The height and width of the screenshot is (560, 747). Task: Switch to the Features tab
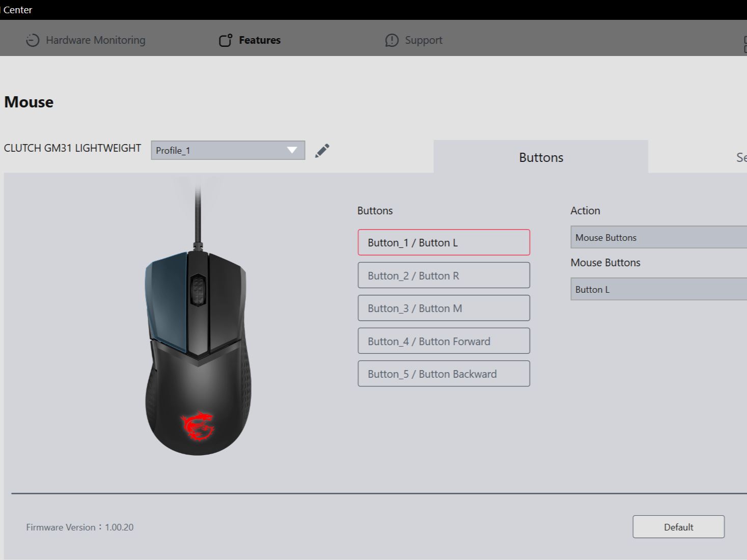point(250,40)
